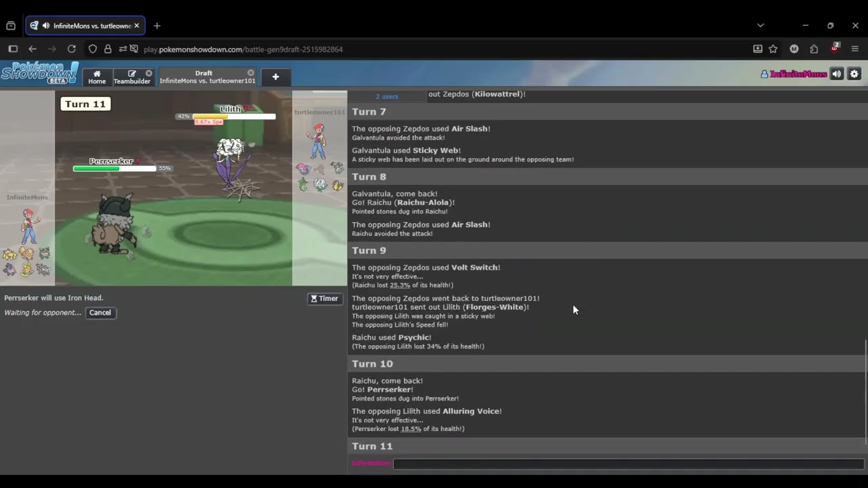Open the Home tab
The image size is (868, 488).
97,77
